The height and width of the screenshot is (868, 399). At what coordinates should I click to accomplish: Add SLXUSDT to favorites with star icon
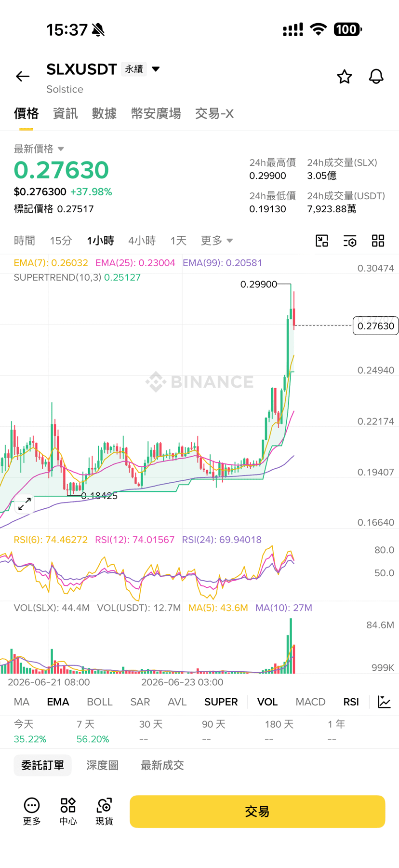click(x=344, y=76)
